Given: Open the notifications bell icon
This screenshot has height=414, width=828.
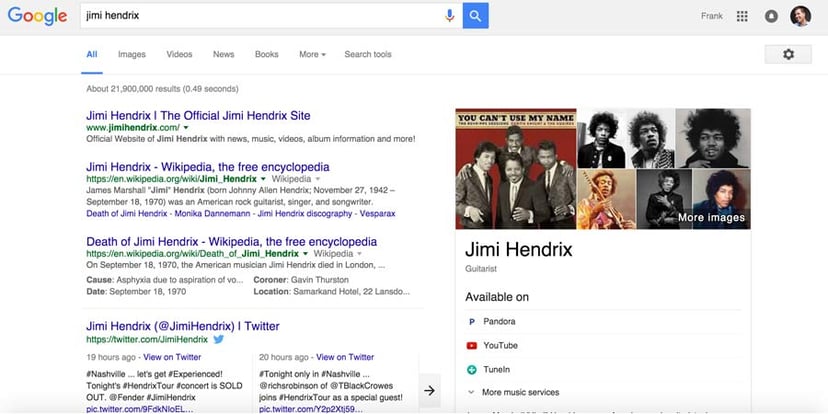Looking at the screenshot, I should 771,16.
